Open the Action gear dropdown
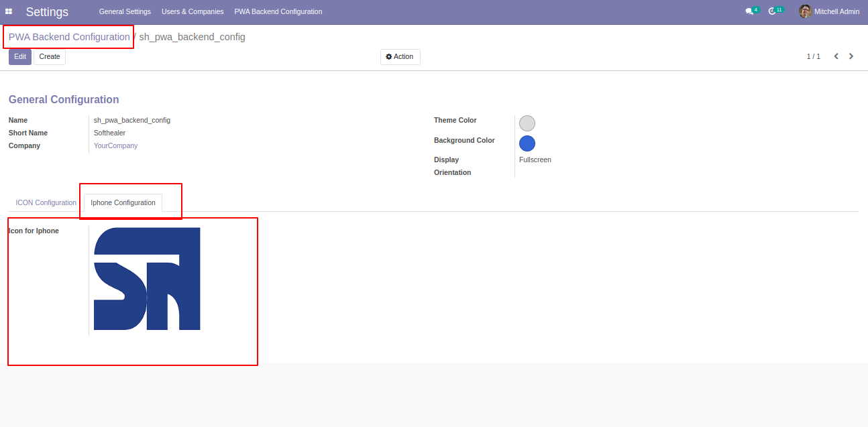 400,57
